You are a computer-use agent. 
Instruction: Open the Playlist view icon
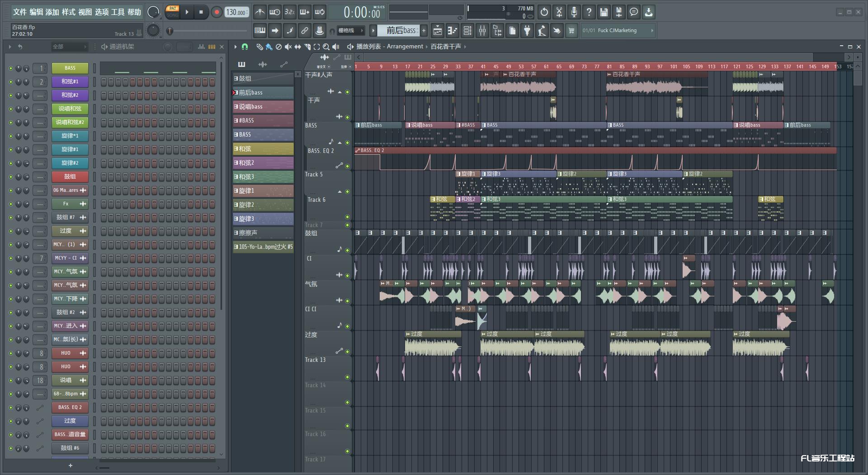pos(438,31)
